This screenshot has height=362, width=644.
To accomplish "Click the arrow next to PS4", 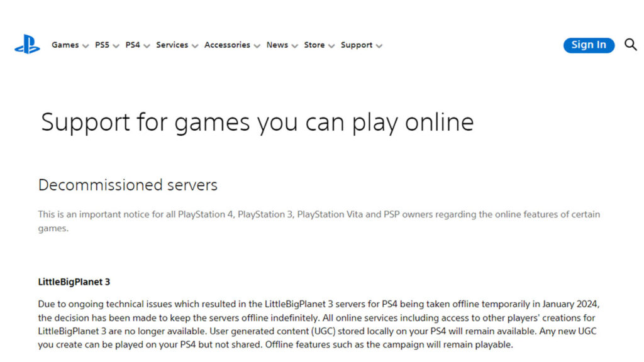I will tap(147, 46).
